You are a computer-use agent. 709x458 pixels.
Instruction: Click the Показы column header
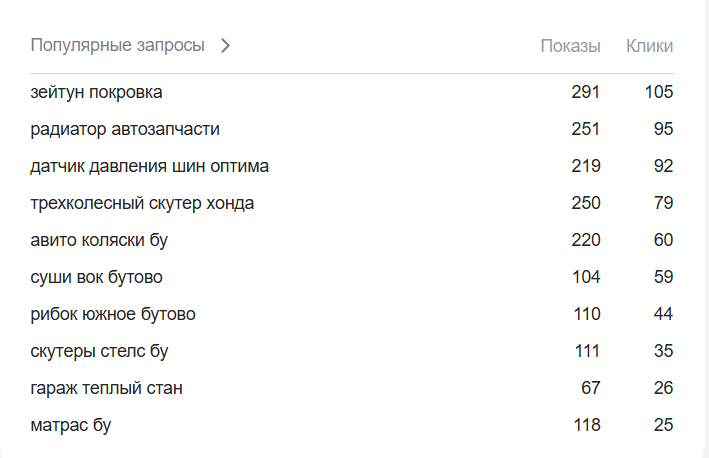(x=570, y=46)
